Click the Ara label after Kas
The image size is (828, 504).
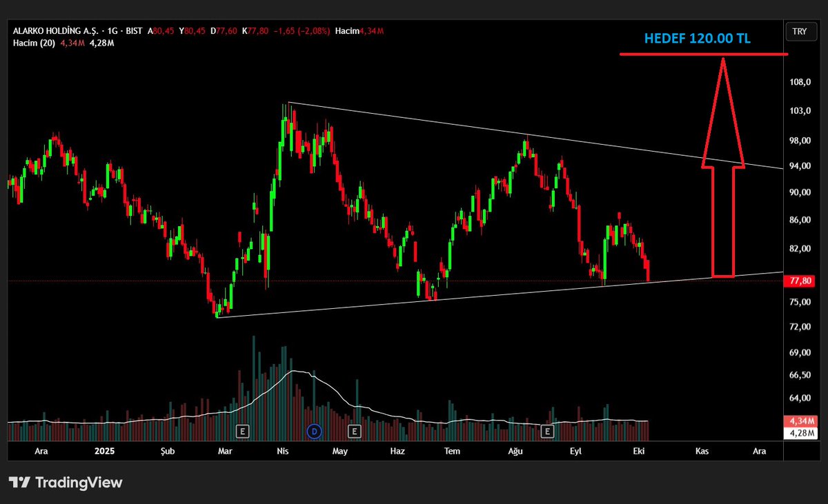(x=759, y=451)
